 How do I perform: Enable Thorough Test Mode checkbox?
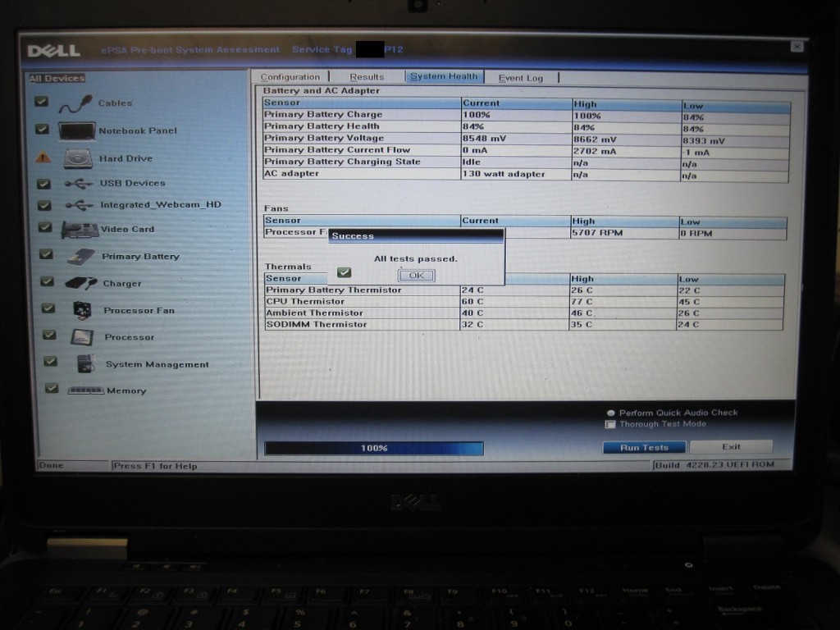pos(610,424)
